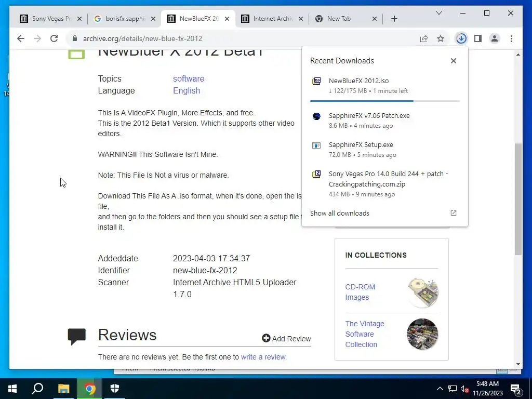
Task: Open the English language link
Action: 187,90
